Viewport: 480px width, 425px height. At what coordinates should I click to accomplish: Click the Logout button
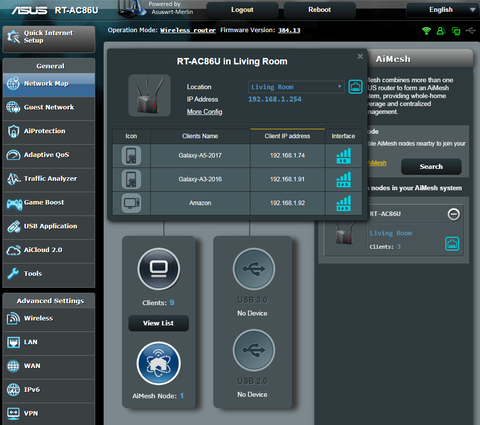coord(242,10)
